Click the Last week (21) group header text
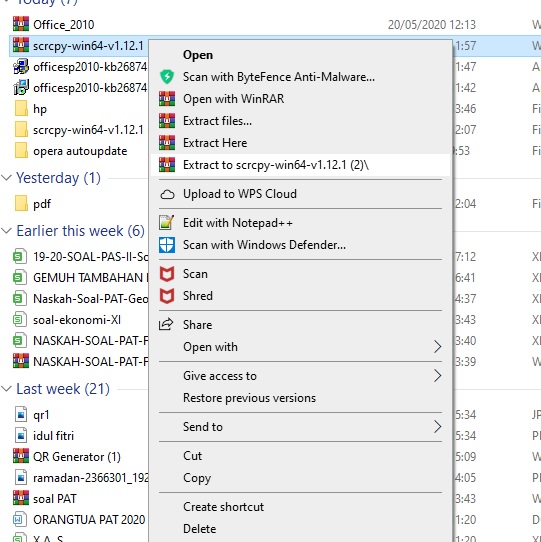The height and width of the screenshot is (542, 541). pyautogui.click(x=63, y=389)
